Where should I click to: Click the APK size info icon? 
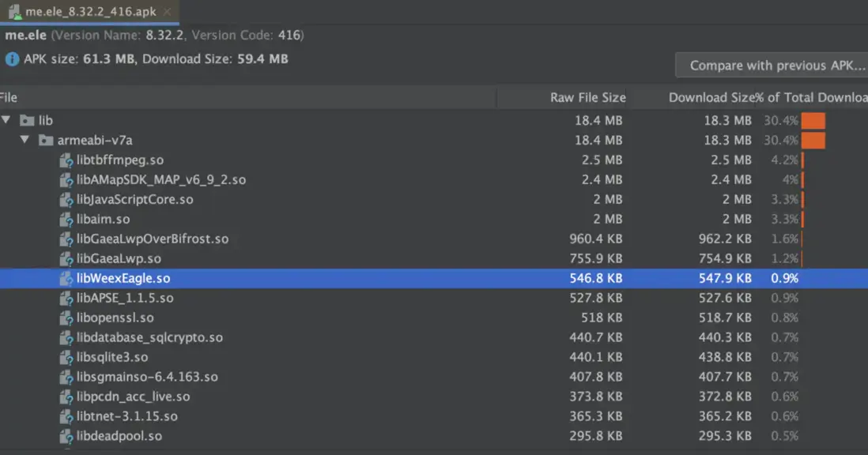pyautogui.click(x=12, y=59)
